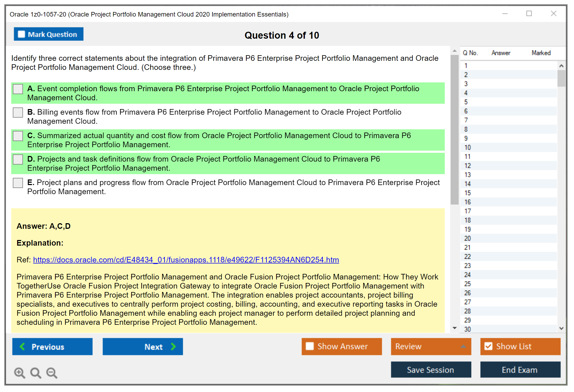This screenshot has height=392, width=574.
Task: Click the green right arrow on Next
Action: (173, 346)
